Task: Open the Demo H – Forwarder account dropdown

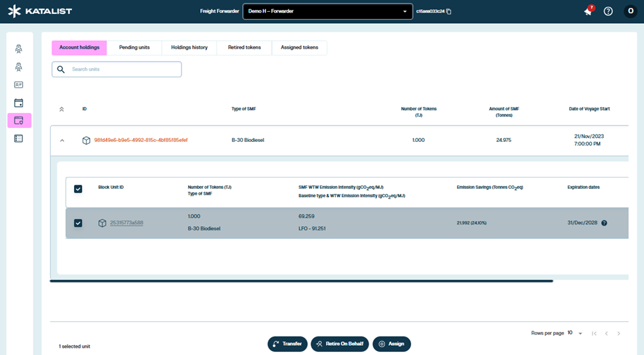Action: click(328, 11)
